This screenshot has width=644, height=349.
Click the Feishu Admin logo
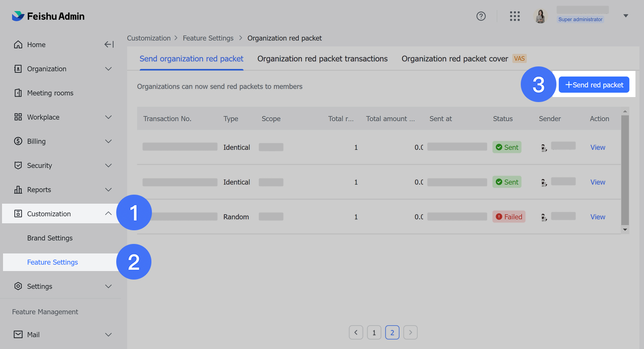(x=48, y=16)
